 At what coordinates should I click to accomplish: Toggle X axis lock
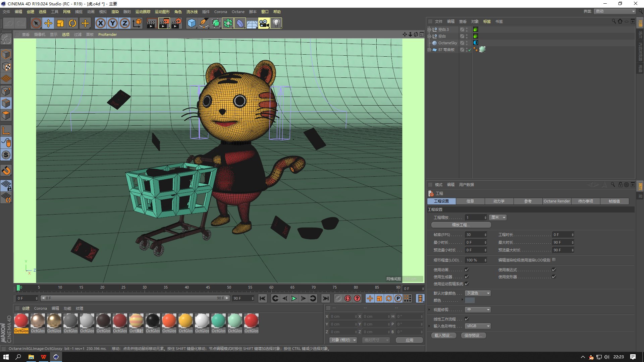click(x=101, y=23)
